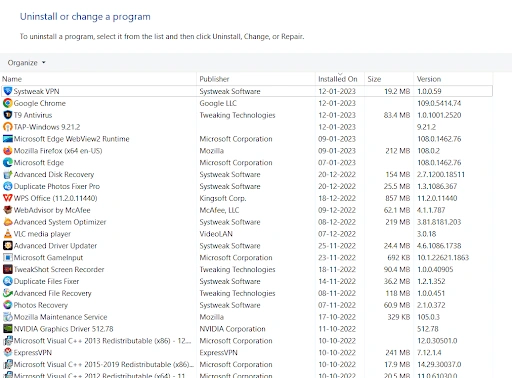
Task: Click the 17-10-2022 install date
Action: point(337,317)
